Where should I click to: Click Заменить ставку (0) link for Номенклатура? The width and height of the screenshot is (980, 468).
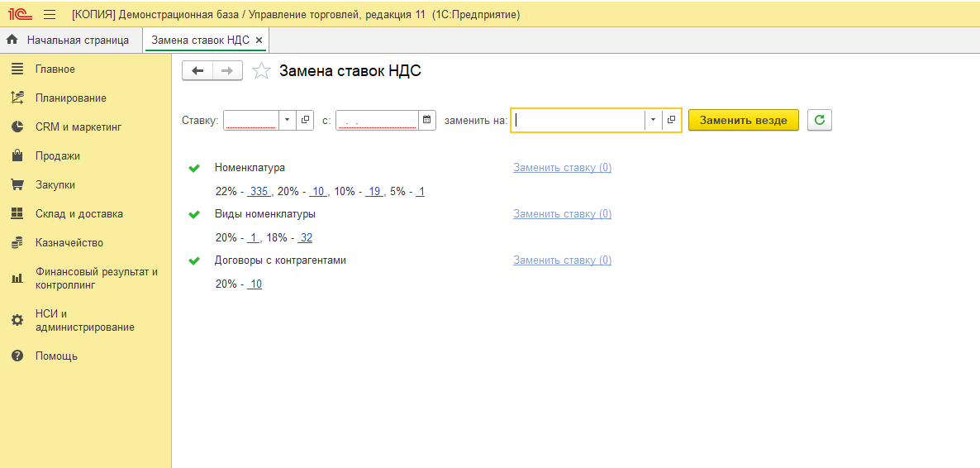[563, 168]
